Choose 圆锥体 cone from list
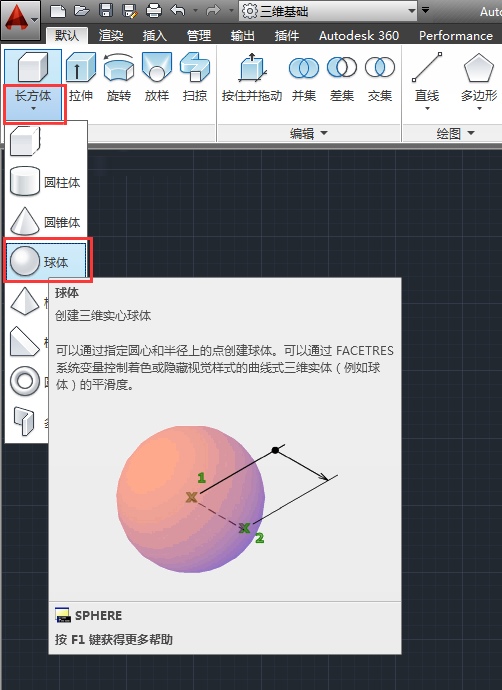The width and height of the screenshot is (502, 690). 46,222
